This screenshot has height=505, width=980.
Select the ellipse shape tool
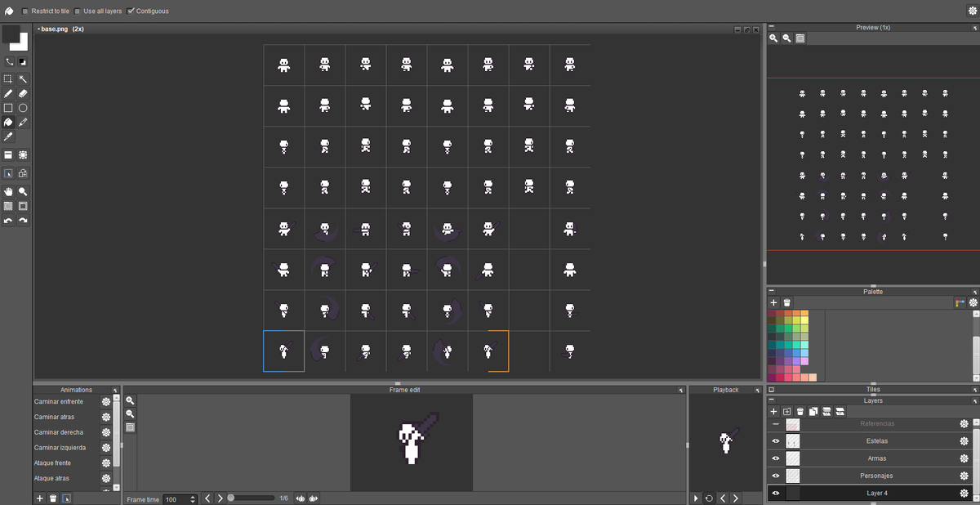[23, 108]
